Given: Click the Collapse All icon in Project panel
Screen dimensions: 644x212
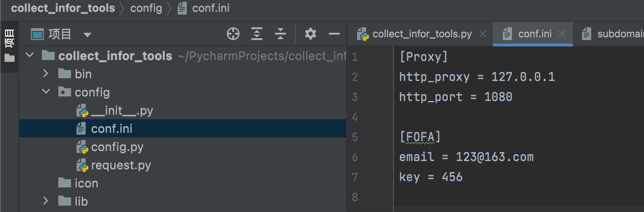Looking at the screenshot, I should 281,34.
